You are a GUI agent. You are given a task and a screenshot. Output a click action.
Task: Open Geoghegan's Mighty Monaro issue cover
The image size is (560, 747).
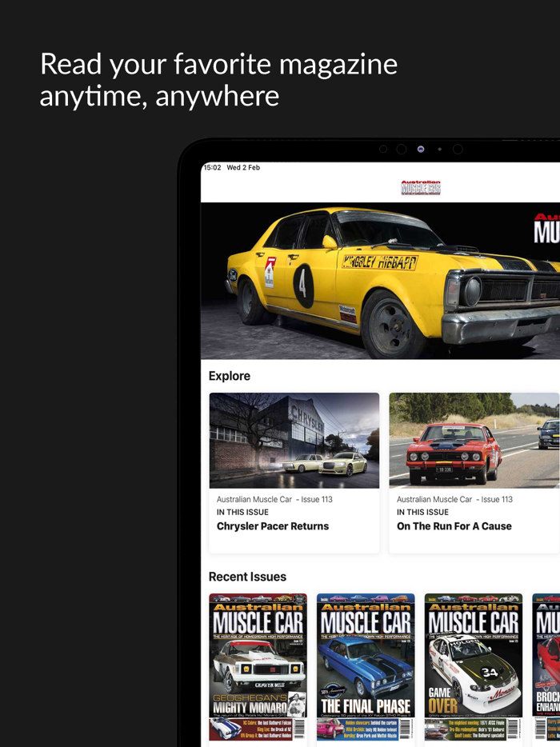tap(258, 667)
